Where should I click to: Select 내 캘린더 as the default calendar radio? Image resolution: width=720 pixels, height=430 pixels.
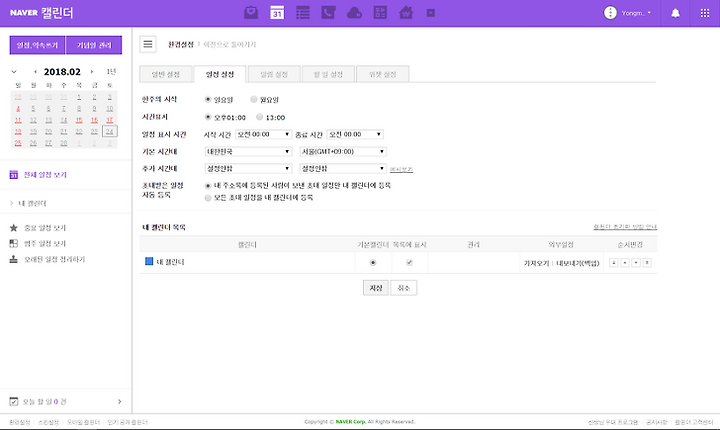pyautogui.click(x=373, y=263)
